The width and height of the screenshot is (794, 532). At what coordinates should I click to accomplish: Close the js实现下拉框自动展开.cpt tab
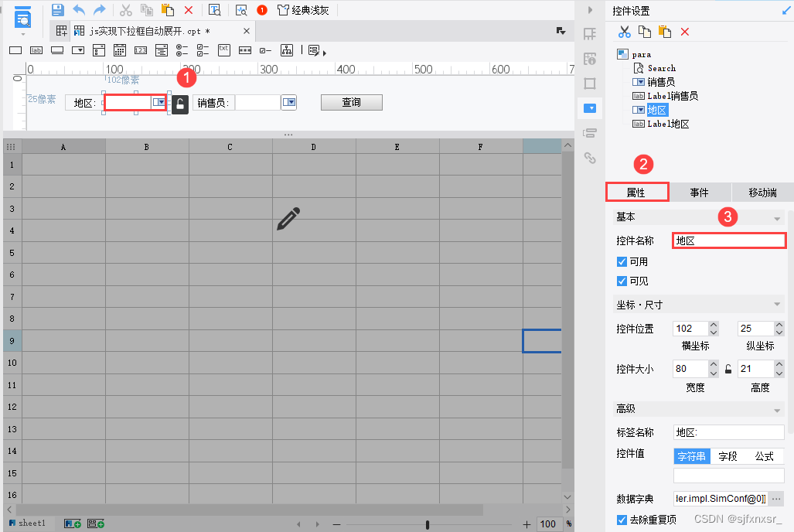click(246, 31)
